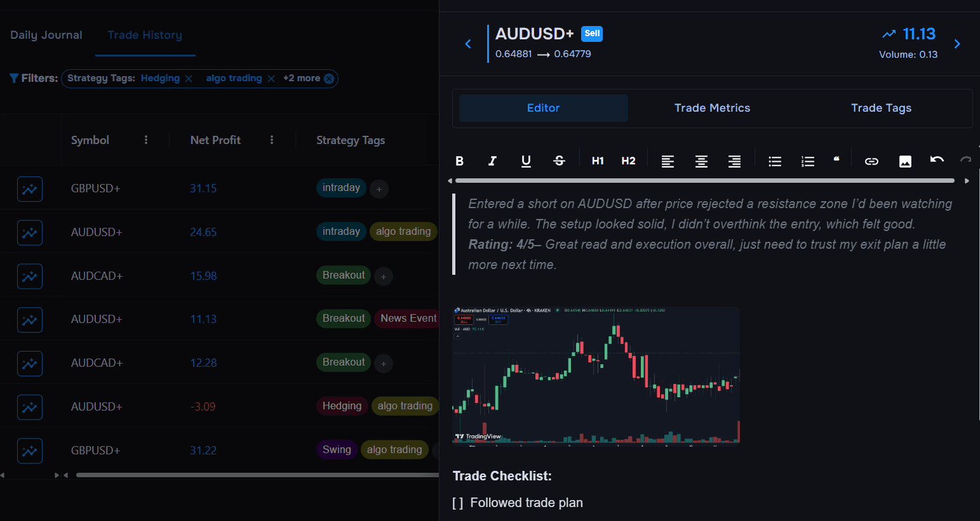
Task: Insert a hyperlink in the editor
Action: 871,161
